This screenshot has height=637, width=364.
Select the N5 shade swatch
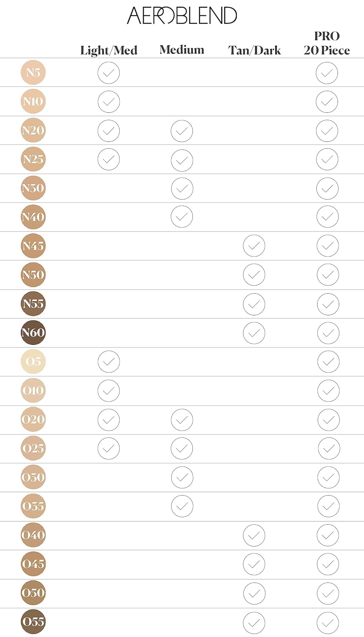(x=33, y=73)
